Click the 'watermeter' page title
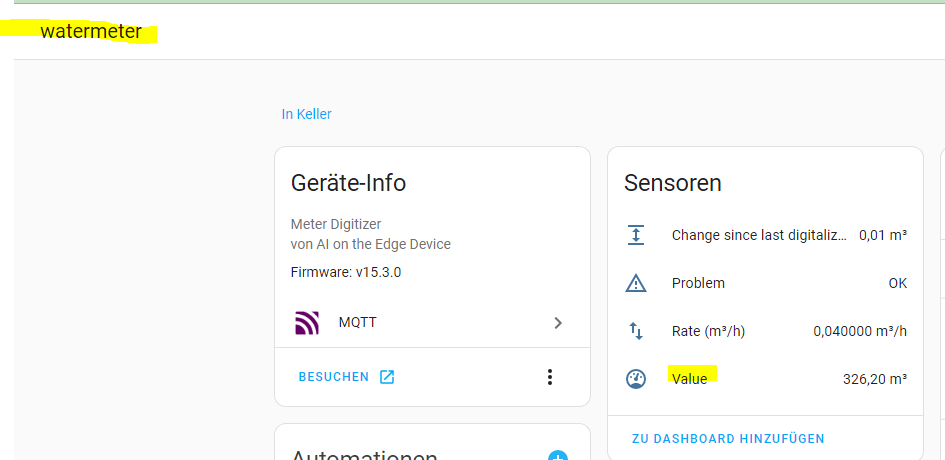The height and width of the screenshot is (460, 945). [91, 31]
